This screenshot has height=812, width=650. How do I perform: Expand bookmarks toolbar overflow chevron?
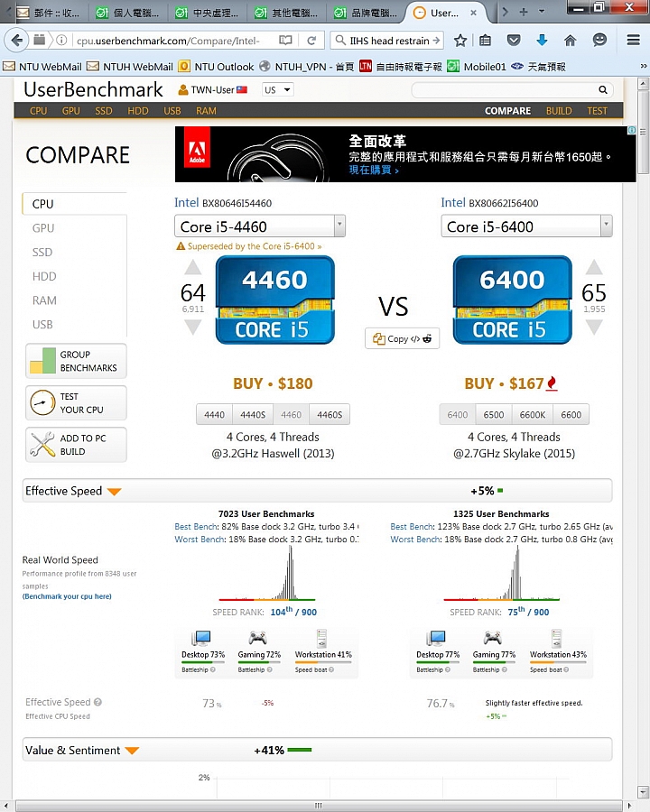point(644,66)
